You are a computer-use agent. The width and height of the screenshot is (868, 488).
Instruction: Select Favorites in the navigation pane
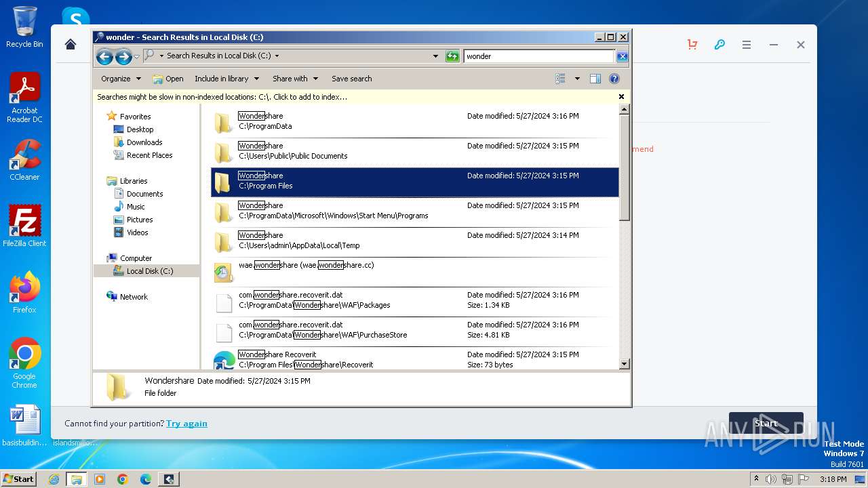(135, 117)
